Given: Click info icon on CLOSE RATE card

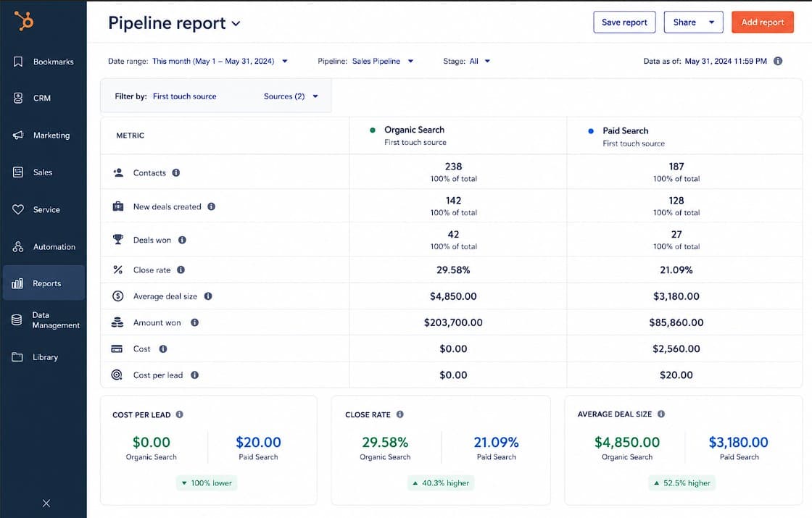Looking at the screenshot, I should [399, 414].
